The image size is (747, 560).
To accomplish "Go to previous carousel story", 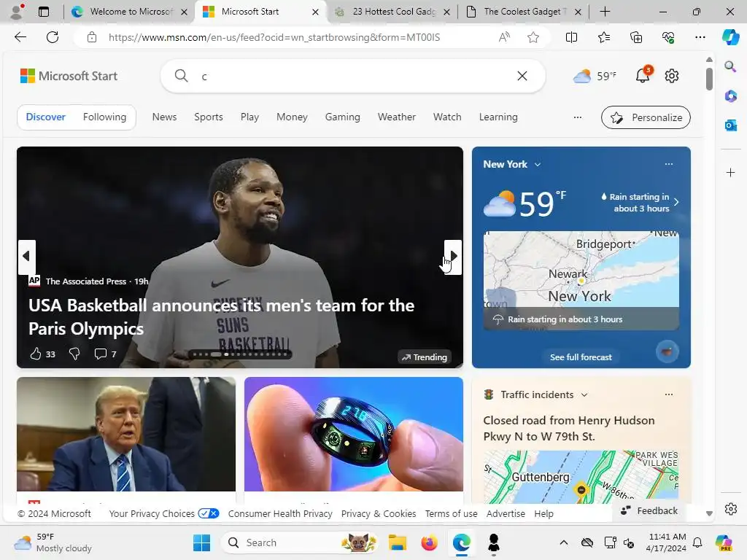I will (x=27, y=257).
